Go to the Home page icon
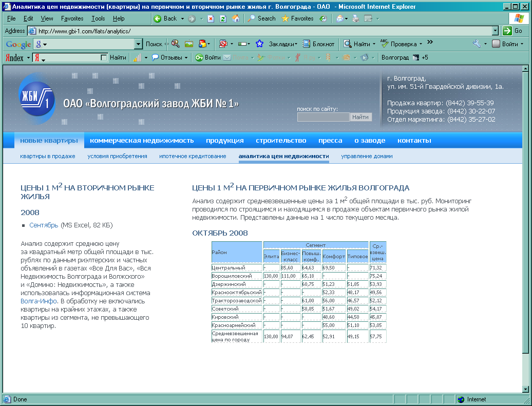Image resolution: width=532 pixels, height=406 pixels. 235,18
